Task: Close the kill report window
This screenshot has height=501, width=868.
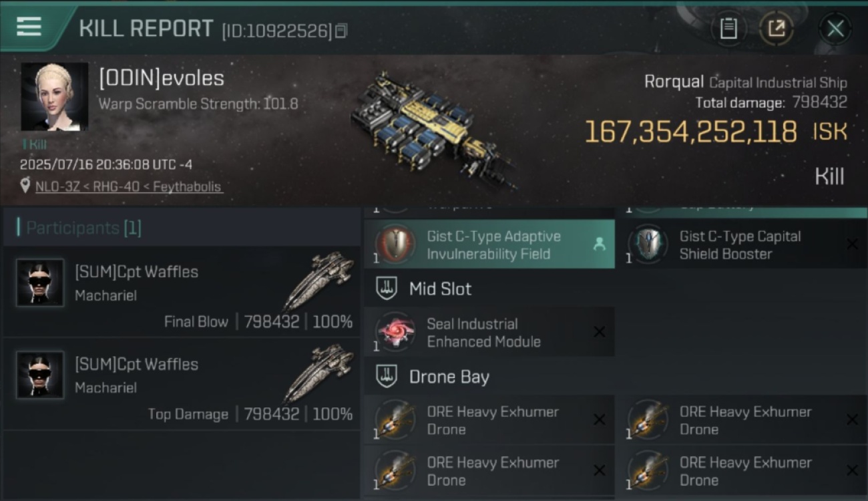Action: [x=835, y=28]
